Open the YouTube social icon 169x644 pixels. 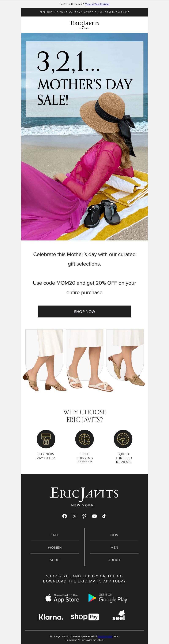click(94, 516)
